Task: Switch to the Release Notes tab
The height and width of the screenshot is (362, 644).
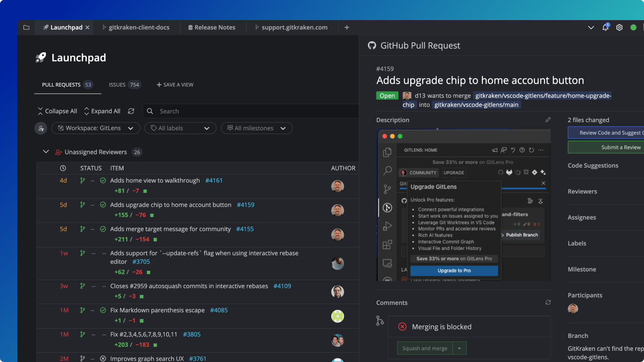Action: [x=212, y=27]
